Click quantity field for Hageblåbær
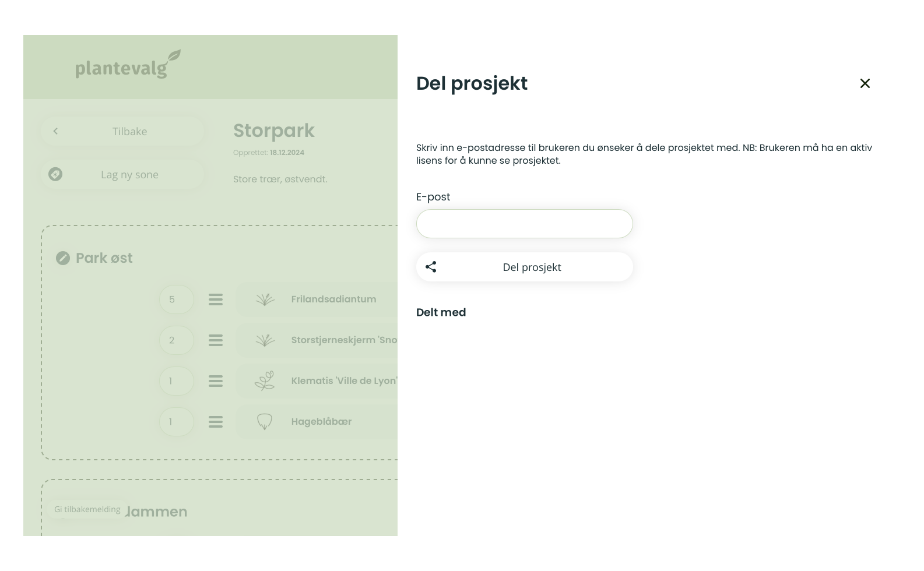The image size is (924, 571). [177, 422]
